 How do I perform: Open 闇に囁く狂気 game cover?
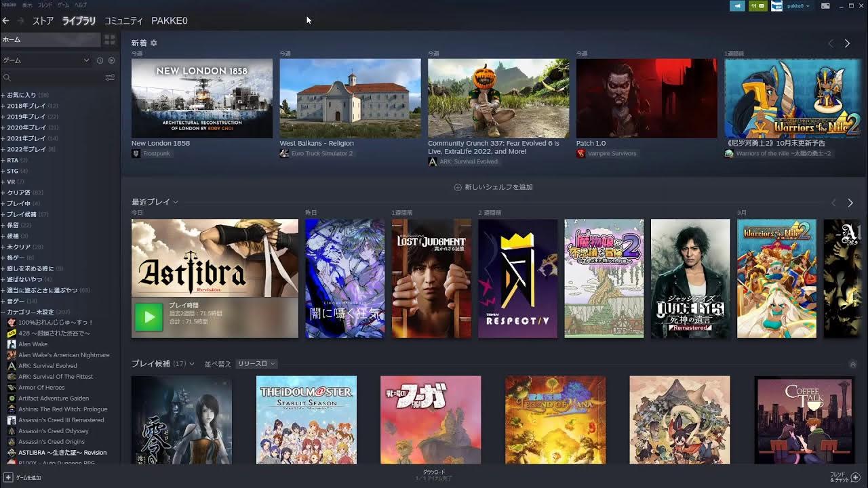pyautogui.click(x=344, y=279)
